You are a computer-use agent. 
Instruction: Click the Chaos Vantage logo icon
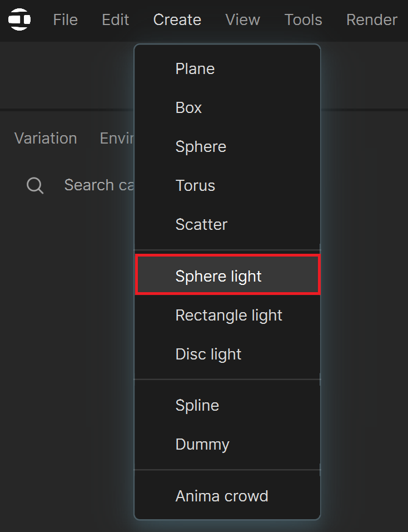pyautogui.click(x=19, y=19)
